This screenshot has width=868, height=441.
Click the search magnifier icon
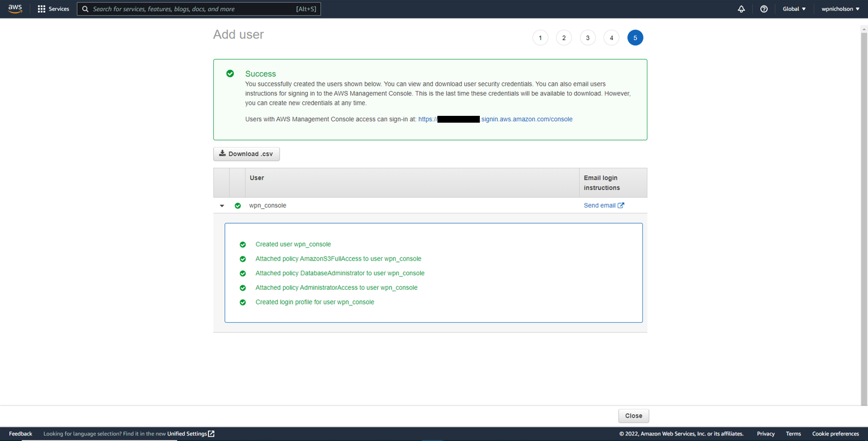point(85,9)
